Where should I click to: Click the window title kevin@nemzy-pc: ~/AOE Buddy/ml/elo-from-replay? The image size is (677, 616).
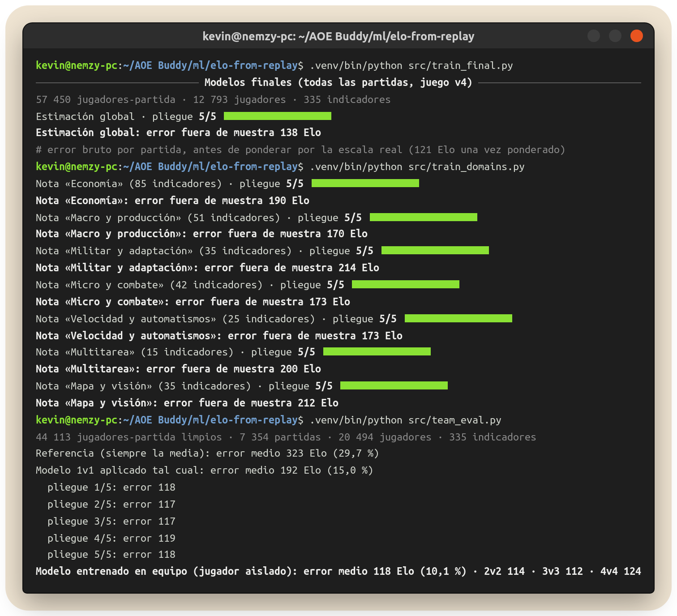click(x=338, y=36)
